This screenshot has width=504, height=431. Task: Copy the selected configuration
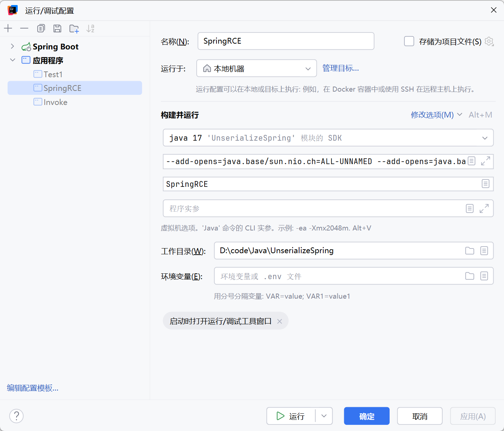coord(41,28)
